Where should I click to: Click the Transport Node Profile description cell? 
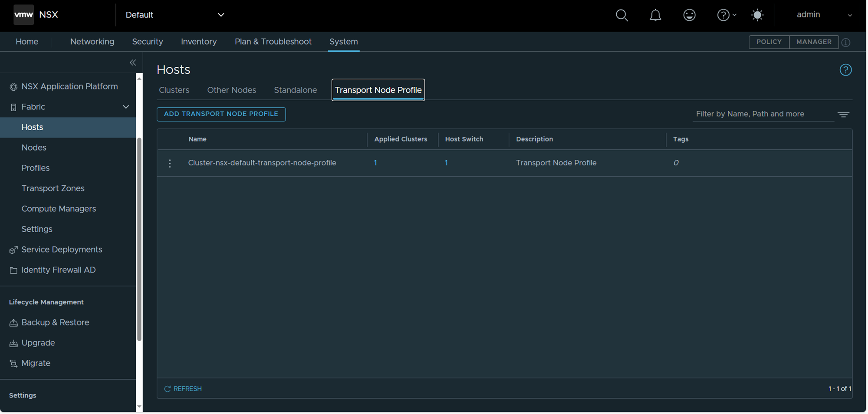click(x=556, y=163)
